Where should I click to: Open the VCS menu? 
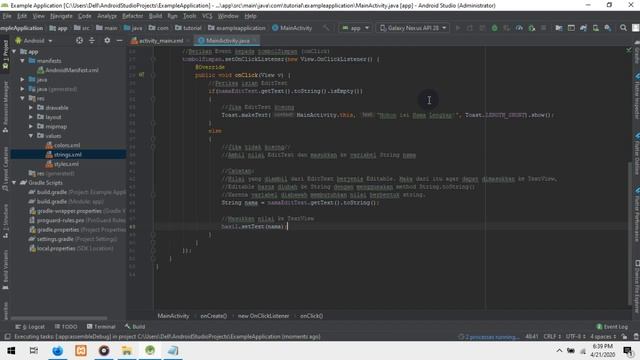[x=207, y=16]
